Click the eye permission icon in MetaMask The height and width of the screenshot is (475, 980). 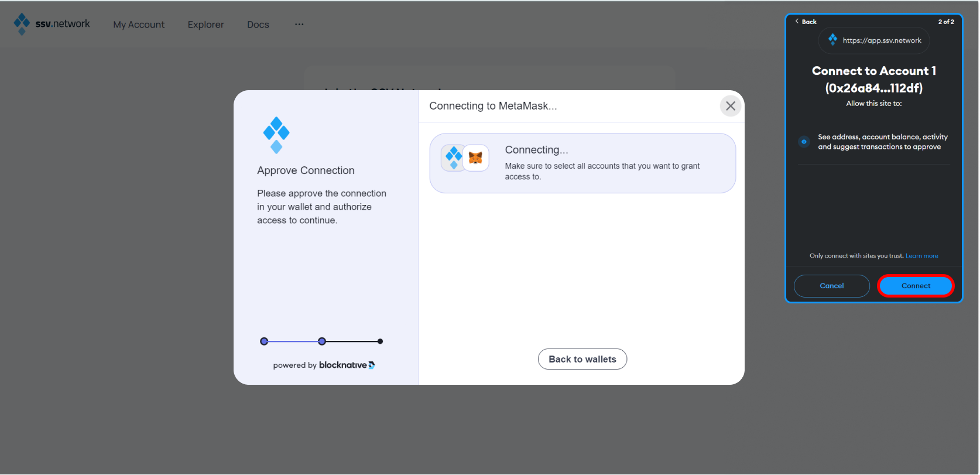(x=804, y=142)
